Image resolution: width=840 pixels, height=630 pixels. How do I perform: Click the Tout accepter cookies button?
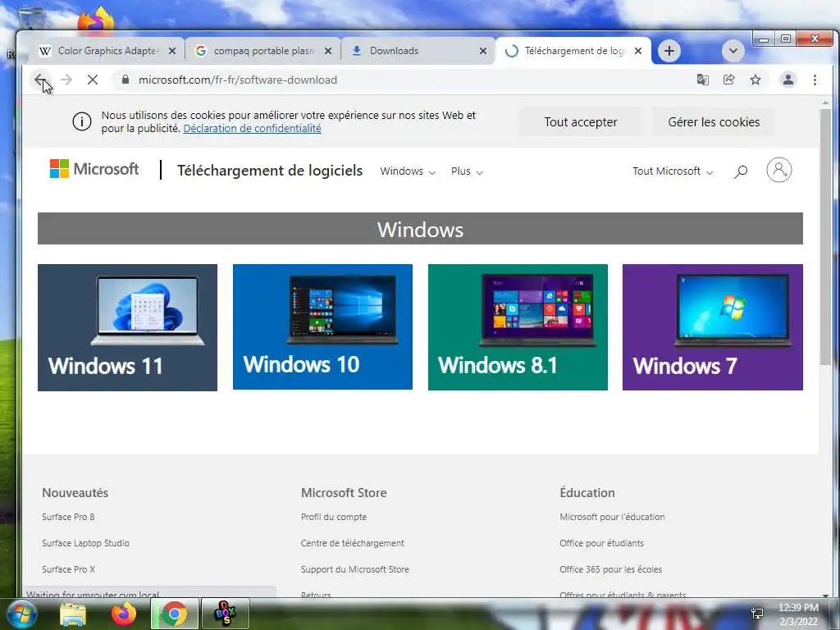[581, 122]
